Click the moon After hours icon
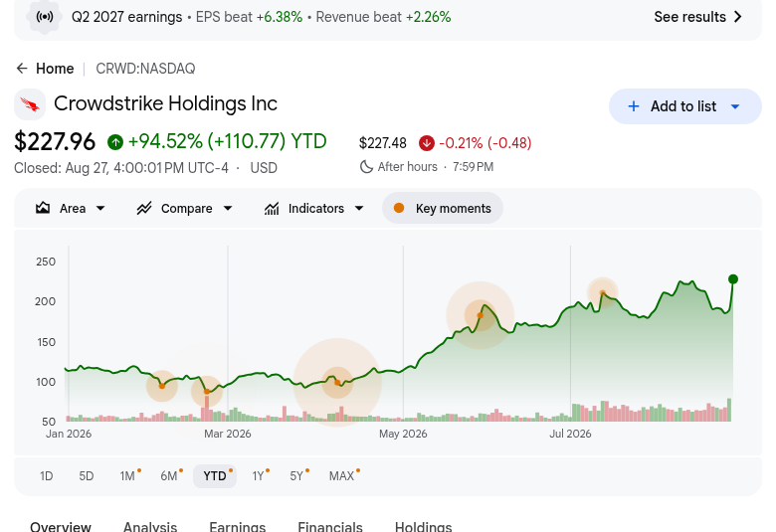 coord(366,167)
